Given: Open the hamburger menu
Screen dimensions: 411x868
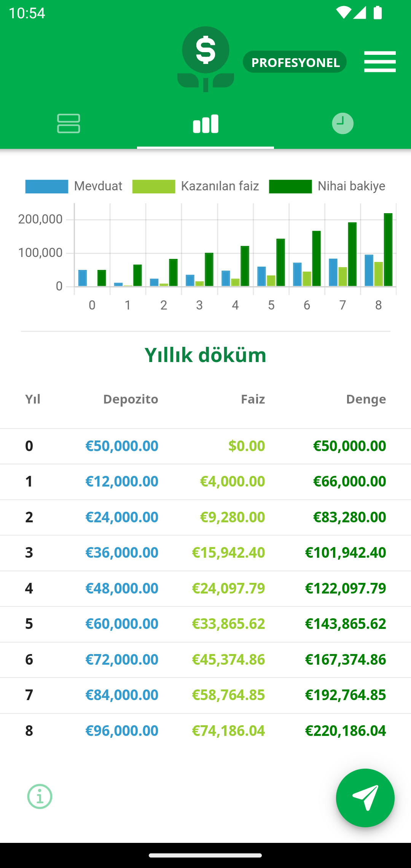Looking at the screenshot, I should 380,62.
